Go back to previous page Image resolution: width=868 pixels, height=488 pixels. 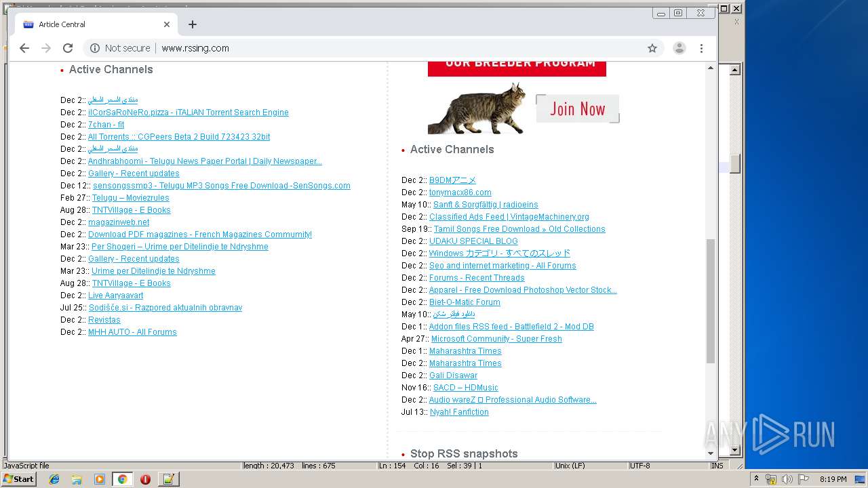[x=24, y=48]
